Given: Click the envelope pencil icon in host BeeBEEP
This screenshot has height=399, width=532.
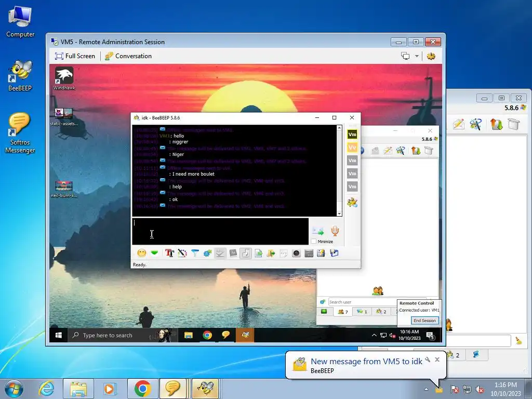Looking at the screenshot, I should pos(458,124).
